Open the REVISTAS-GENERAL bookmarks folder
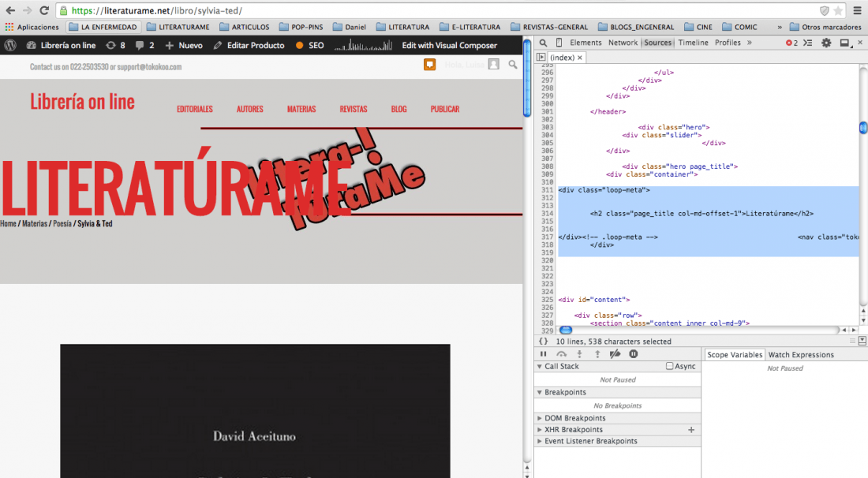868x478 pixels. tap(549, 27)
